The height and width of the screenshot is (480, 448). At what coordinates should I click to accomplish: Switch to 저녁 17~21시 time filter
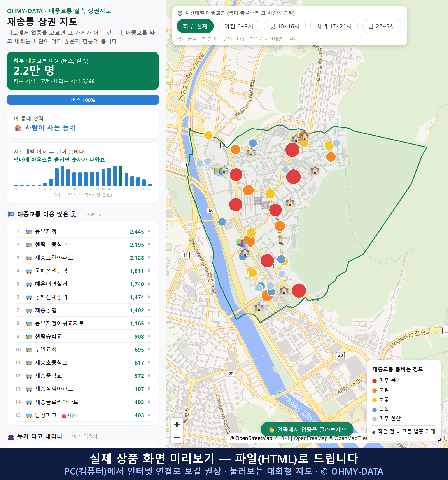(334, 26)
